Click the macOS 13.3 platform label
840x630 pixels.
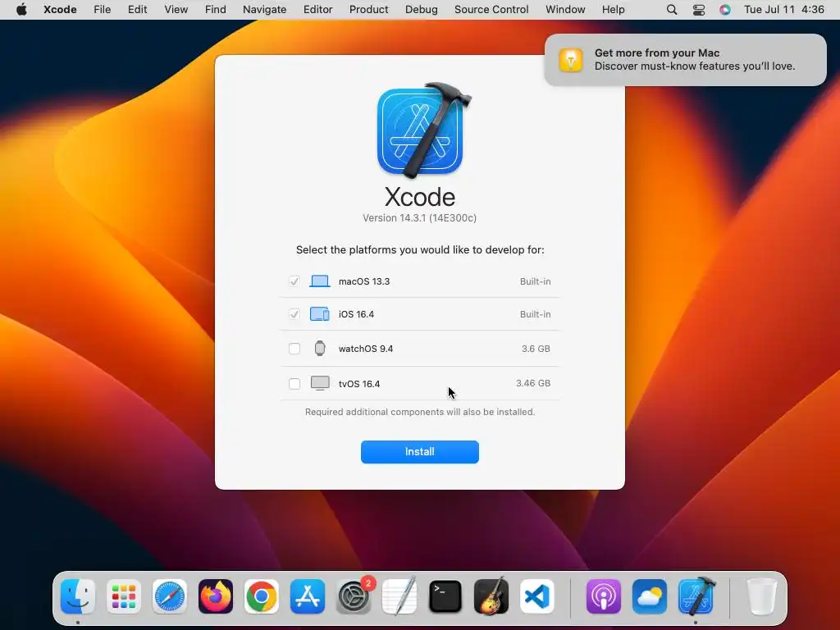tap(364, 281)
